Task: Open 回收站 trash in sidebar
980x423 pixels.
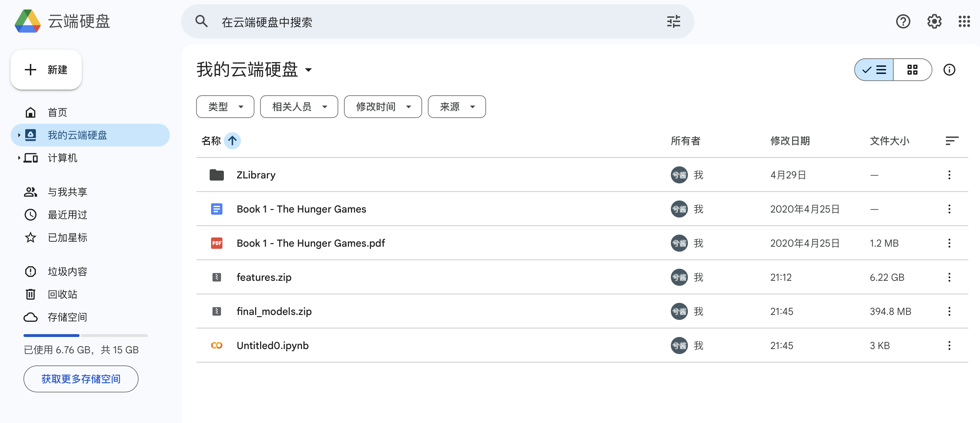Action: pos(63,294)
